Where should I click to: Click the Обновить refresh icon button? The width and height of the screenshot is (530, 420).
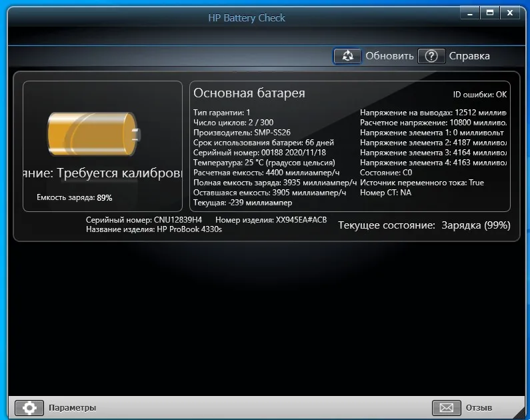[x=347, y=56]
